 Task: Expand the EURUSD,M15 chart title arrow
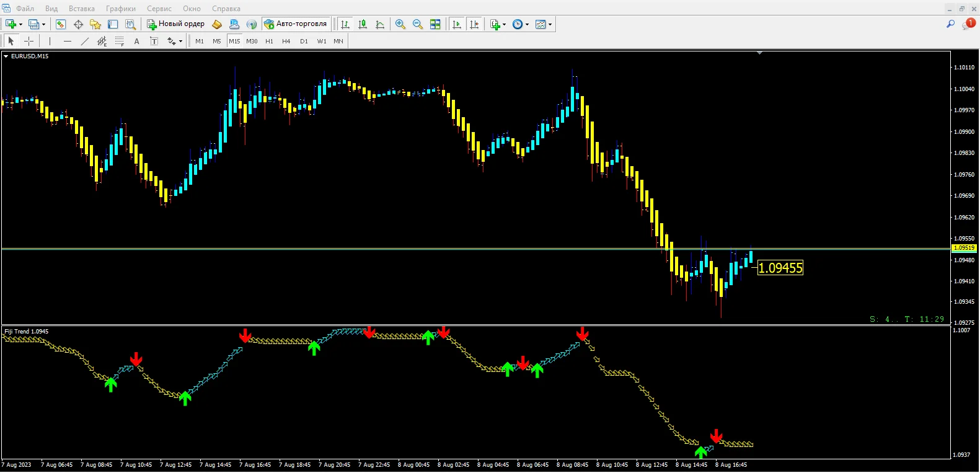(6, 56)
